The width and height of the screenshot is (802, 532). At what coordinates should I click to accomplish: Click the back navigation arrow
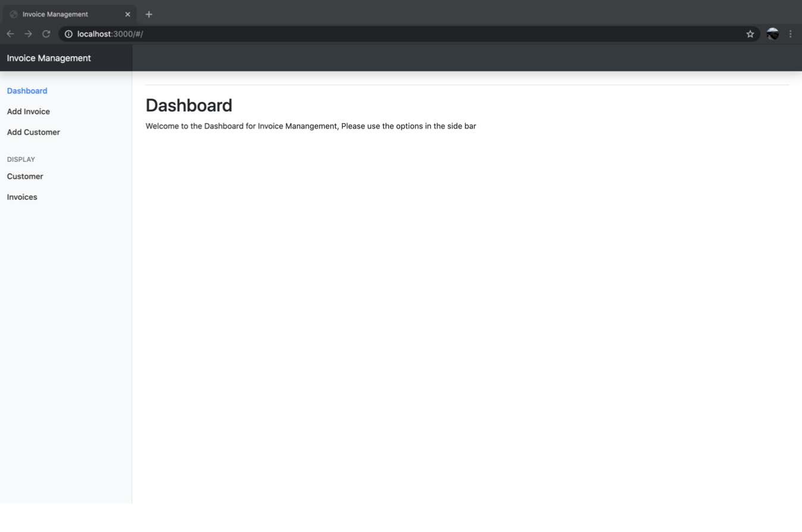click(10, 34)
